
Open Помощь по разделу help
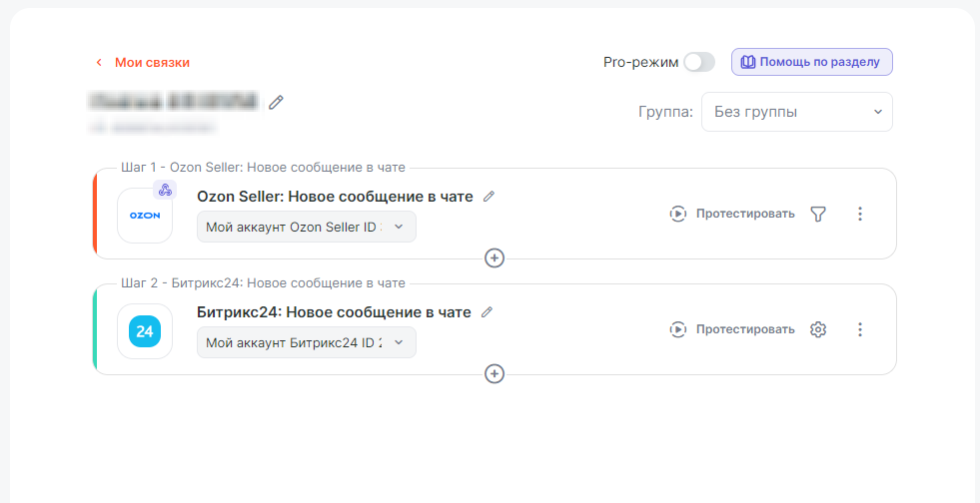[x=811, y=62]
